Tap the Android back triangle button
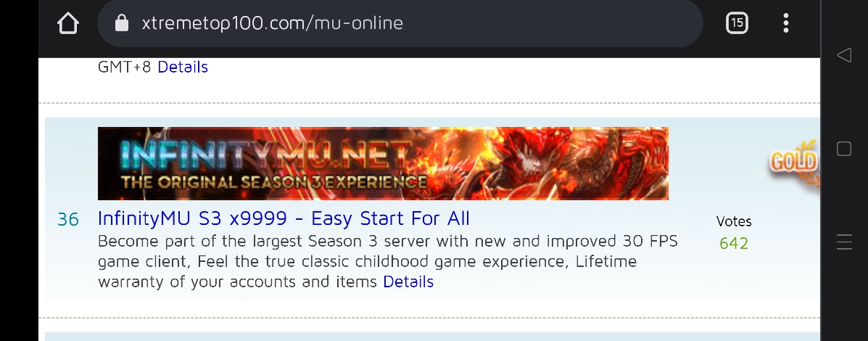Image resolution: width=868 pixels, height=341 pixels. tap(843, 55)
